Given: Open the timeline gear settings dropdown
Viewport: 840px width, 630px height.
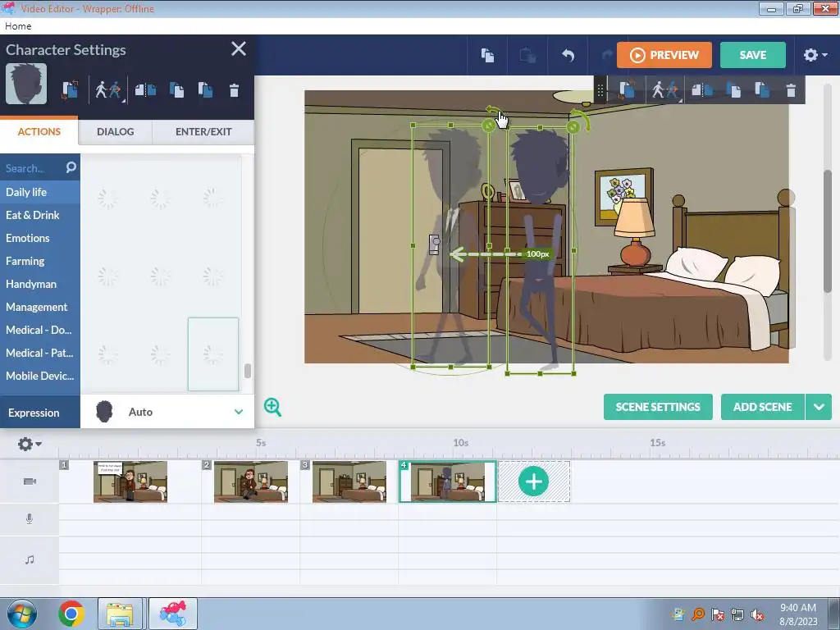Looking at the screenshot, I should (x=30, y=444).
